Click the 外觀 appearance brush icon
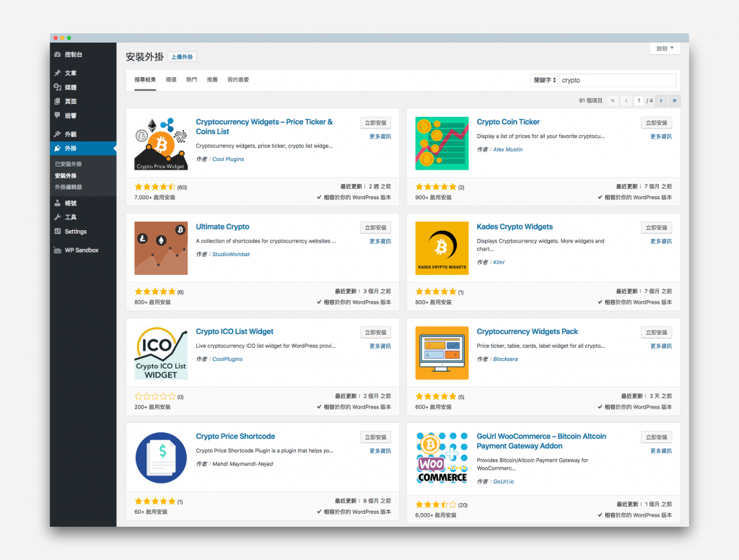This screenshot has width=739, height=560. click(x=58, y=134)
